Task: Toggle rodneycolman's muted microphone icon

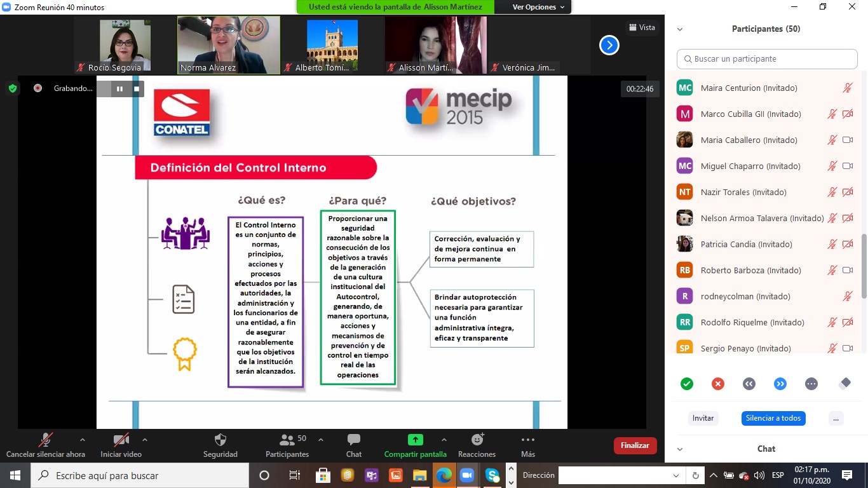Action: (847, 297)
